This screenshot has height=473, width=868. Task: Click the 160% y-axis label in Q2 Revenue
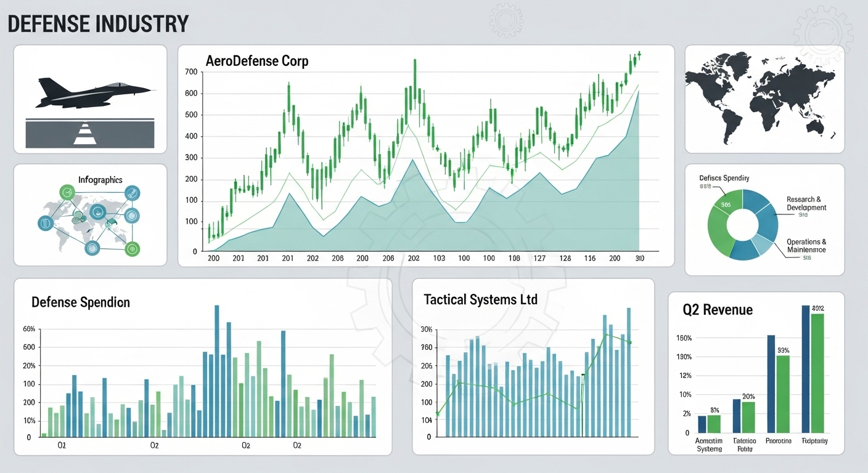pyautogui.click(x=684, y=338)
